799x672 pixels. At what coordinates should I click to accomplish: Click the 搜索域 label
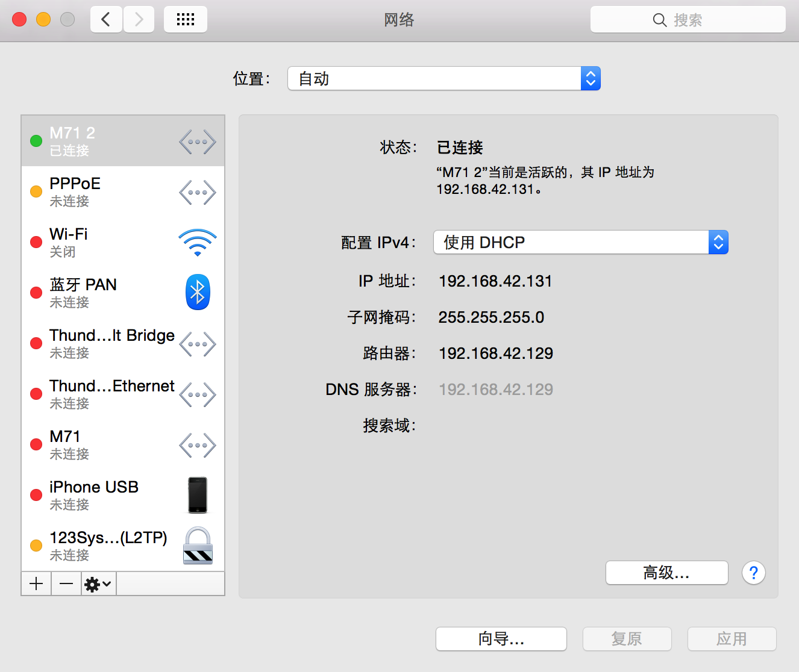coord(389,426)
